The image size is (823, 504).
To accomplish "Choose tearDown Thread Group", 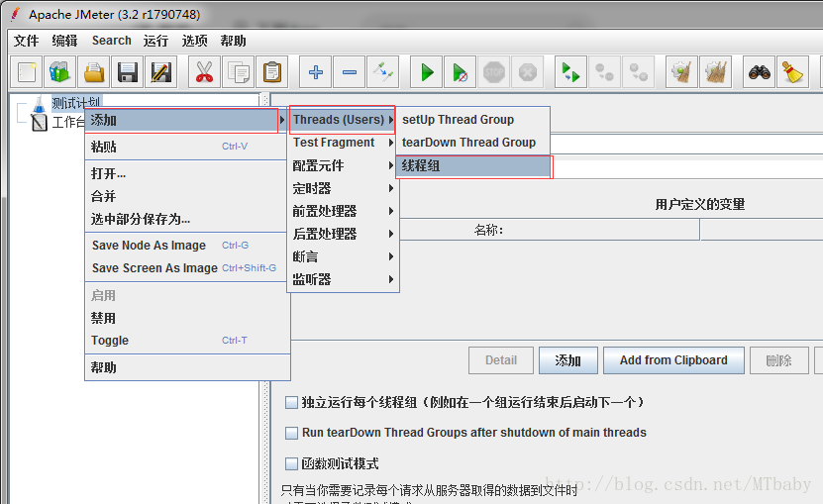I will point(473,143).
